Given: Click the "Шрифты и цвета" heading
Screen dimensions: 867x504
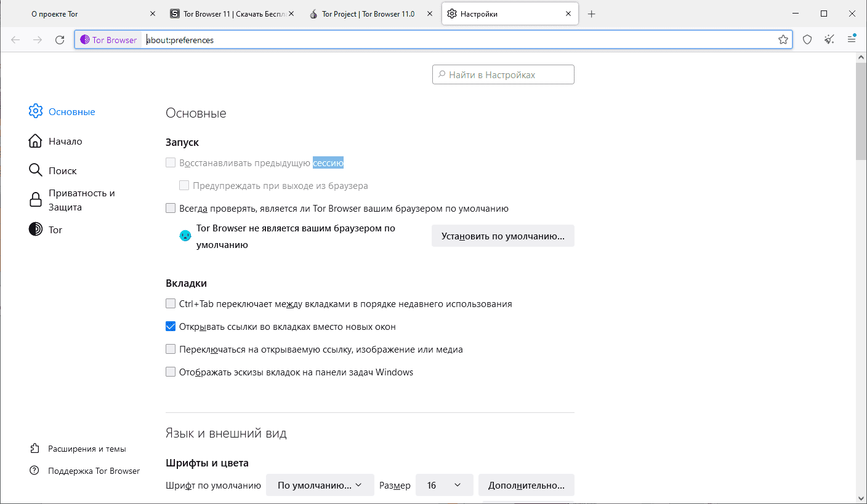Looking at the screenshot, I should click(207, 463).
